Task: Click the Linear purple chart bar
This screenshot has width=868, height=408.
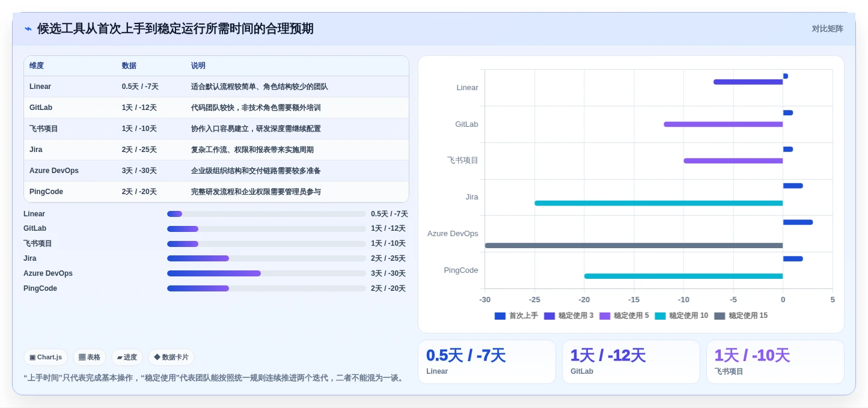Action: pos(748,82)
